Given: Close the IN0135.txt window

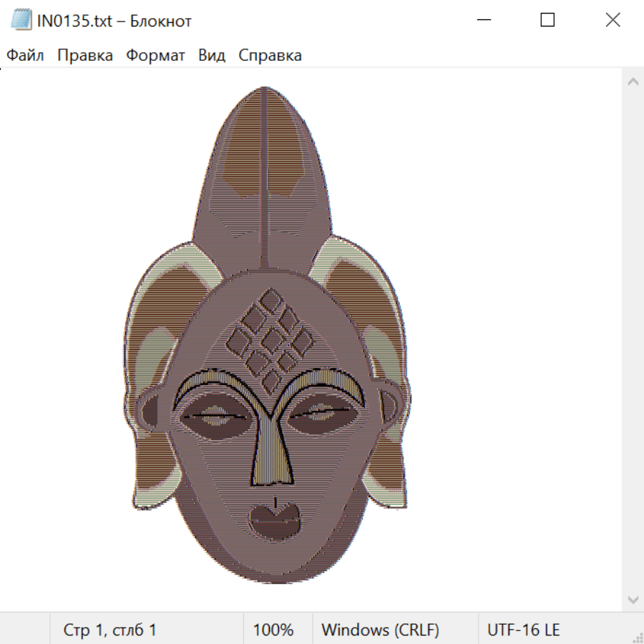Looking at the screenshot, I should coord(613,20).
